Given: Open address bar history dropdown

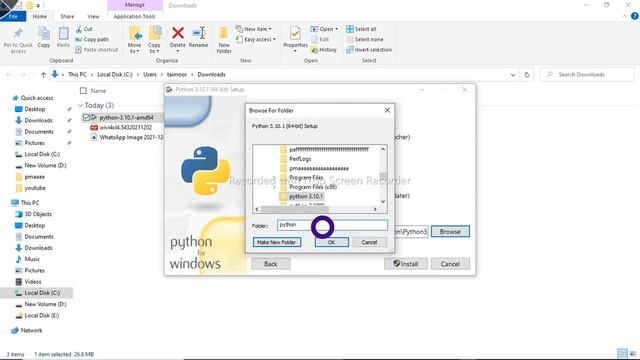Looking at the screenshot, I should point(513,75).
